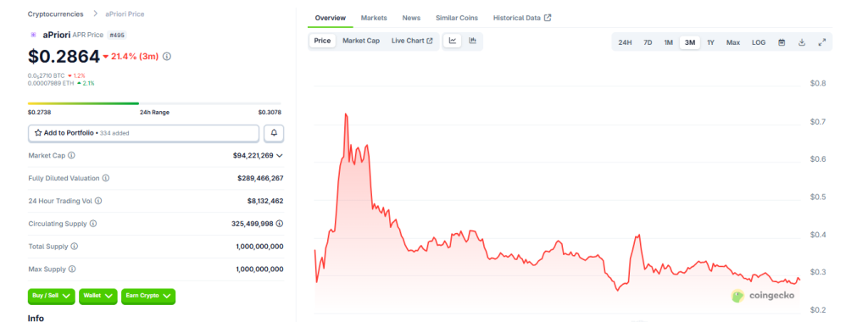Select the 24H time range
The image size is (868, 322).
tap(625, 42)
